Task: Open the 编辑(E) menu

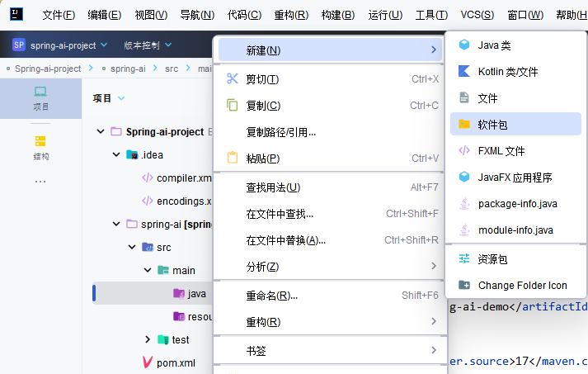Action: click(x=104, y=15)
